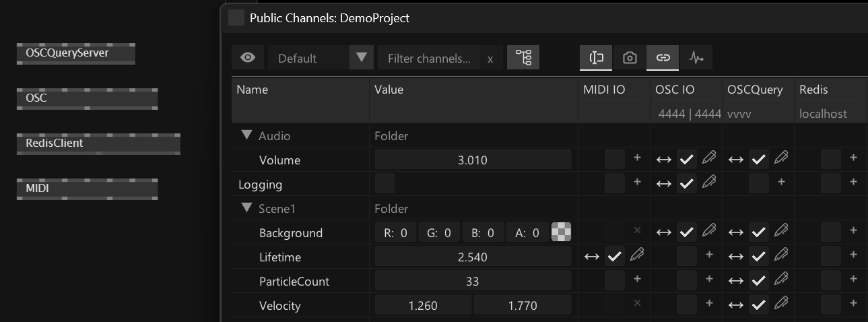Toggle the value column icon left of camera

point(596,58)
